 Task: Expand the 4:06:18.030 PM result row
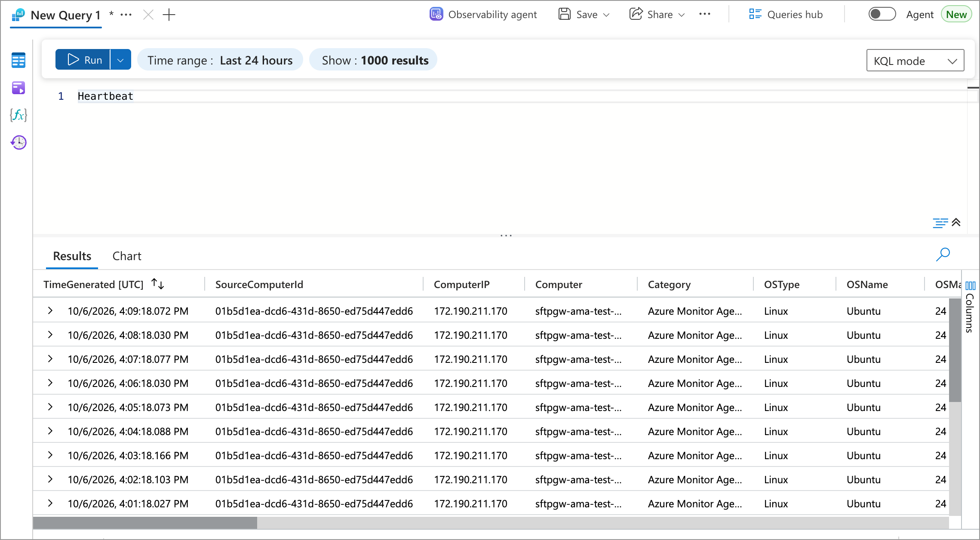pyautogui.click(x=50, y=383)
